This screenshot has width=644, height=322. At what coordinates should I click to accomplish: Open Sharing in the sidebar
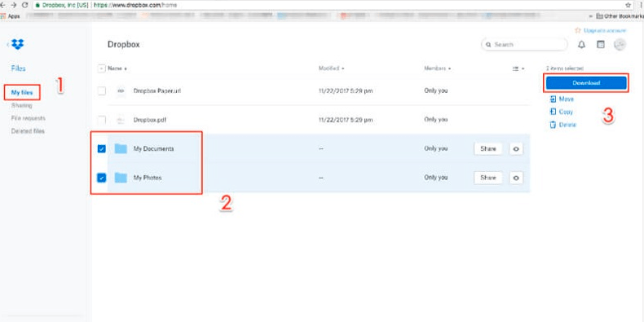[22, 105]
